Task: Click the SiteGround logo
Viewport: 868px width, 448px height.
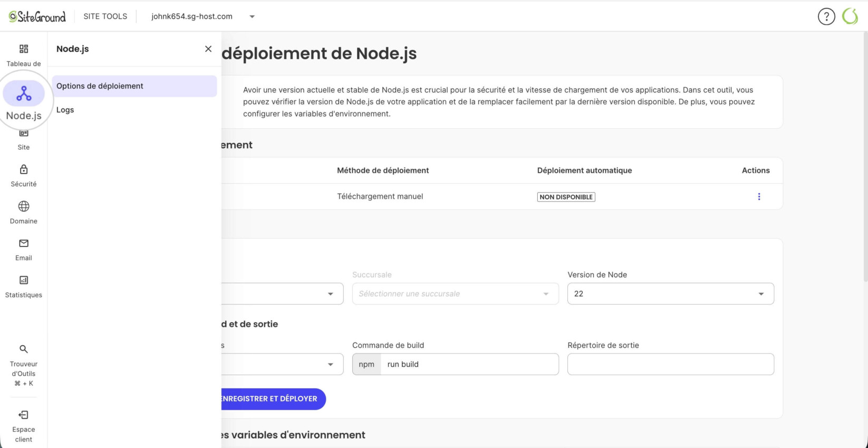Action: pos(37,16)
